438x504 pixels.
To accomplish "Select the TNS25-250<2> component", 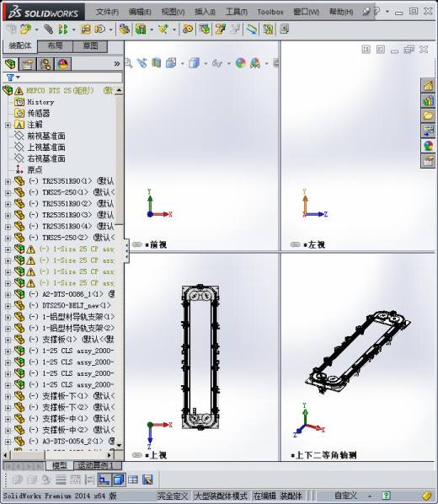I will pyautogui.click(x=65, y=238).
